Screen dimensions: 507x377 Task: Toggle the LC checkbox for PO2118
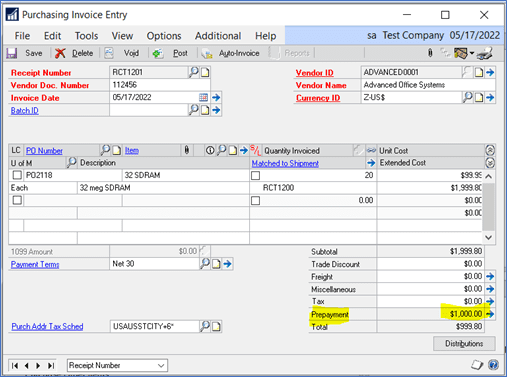point(17,175)
